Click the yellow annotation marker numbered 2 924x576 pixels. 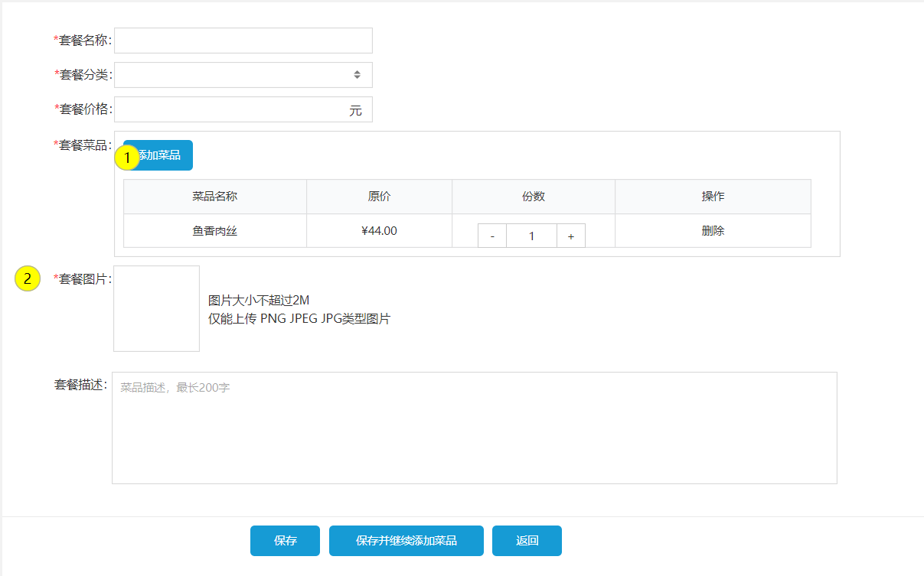tap(28, 279)
